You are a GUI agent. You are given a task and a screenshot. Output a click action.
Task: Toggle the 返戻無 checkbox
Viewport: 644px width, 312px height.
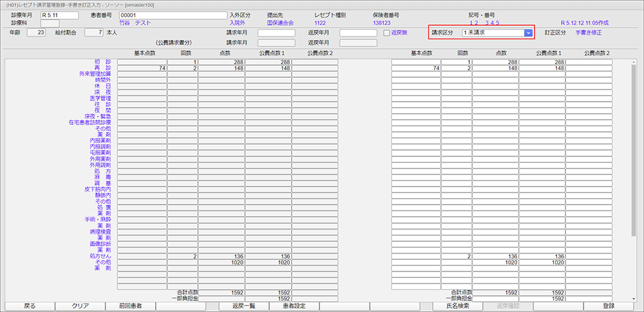tap(387, 32)
